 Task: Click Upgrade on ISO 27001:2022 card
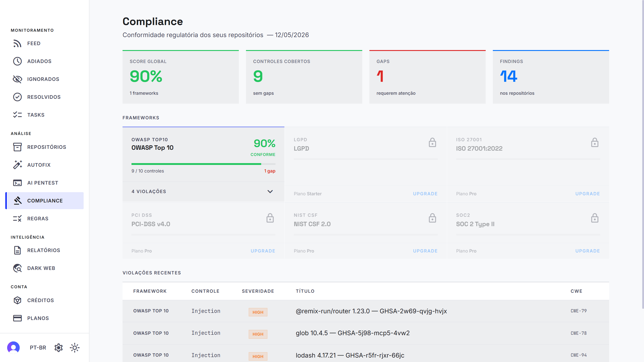[x=587, y=194]
